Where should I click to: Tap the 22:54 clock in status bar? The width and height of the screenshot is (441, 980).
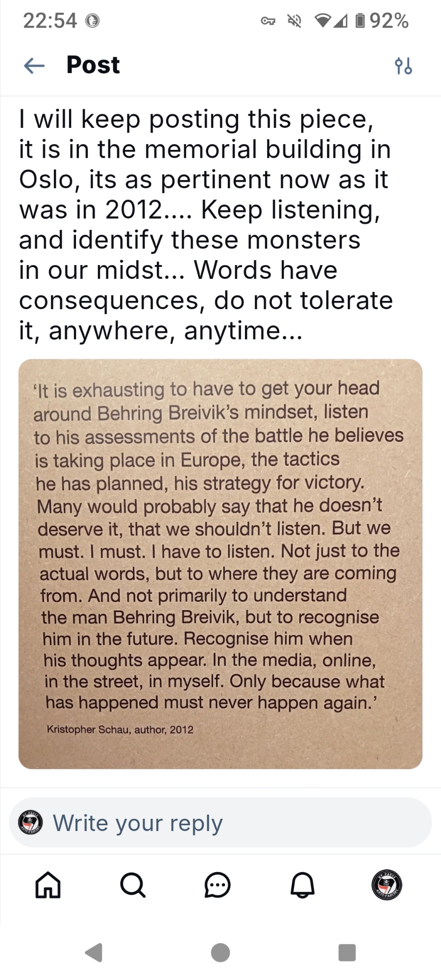click(50, 21)
